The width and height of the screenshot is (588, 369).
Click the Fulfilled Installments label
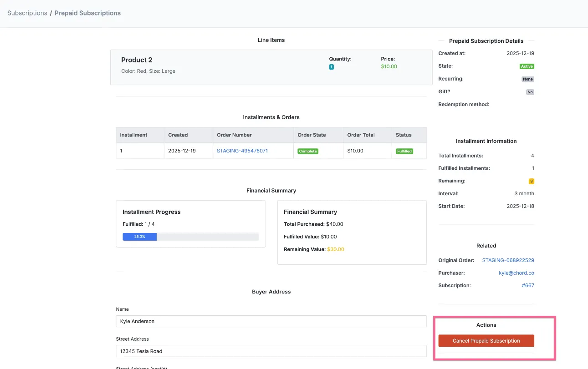point(464,168)
